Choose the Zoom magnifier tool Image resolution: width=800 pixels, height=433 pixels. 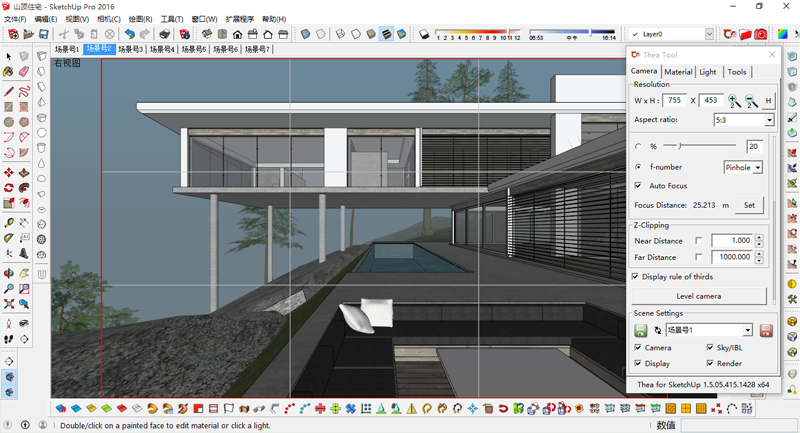coord(9,288)
